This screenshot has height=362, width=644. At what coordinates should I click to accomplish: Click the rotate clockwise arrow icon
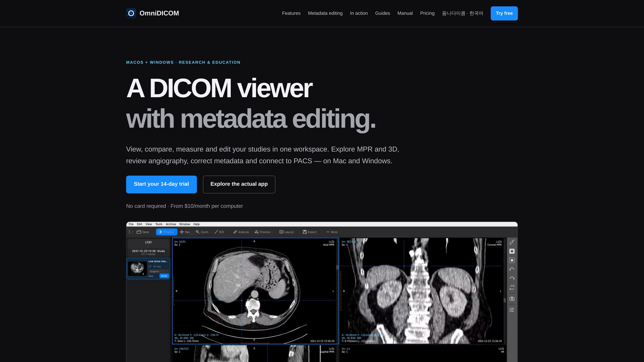coord(512,278)
